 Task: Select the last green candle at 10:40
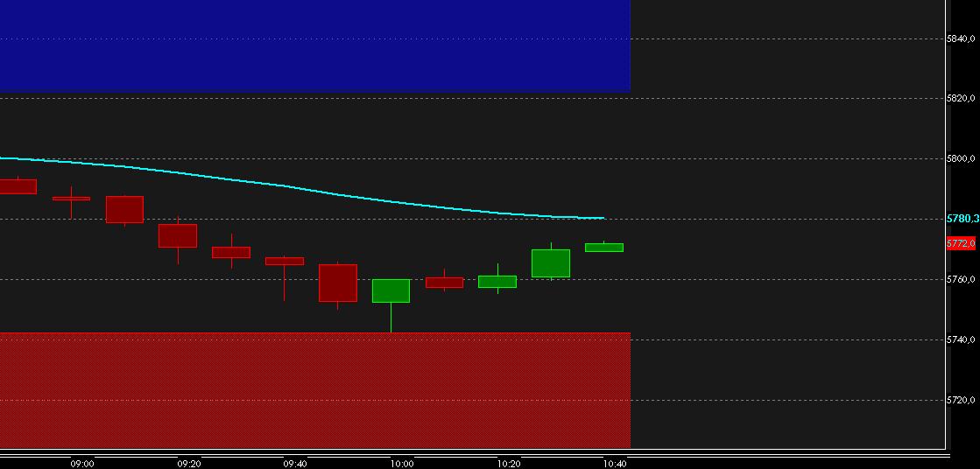pyautogui.click(x=603, y=248)
